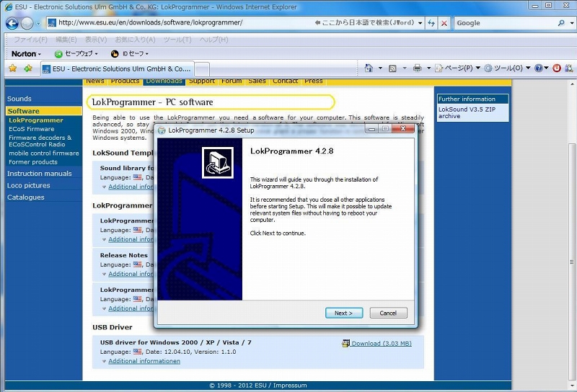
Task: Click the Add to Favorites star-plus icon
Action: tap(28, 68)
